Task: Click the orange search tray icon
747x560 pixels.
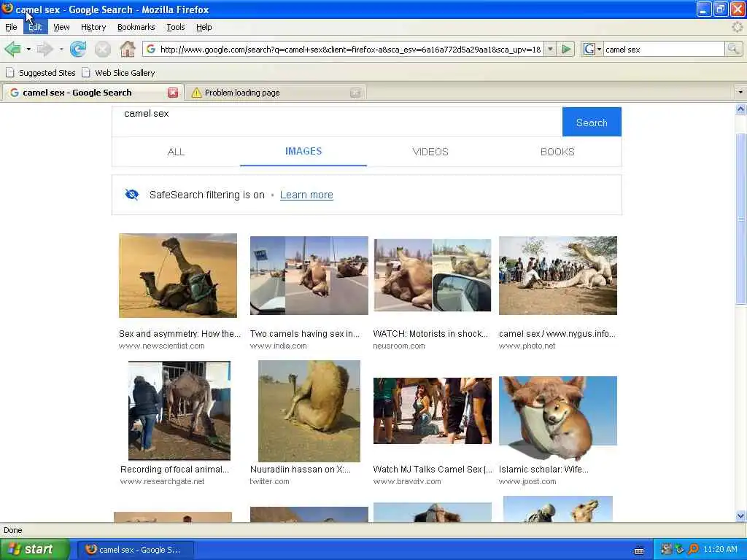Action: [693, 550]
